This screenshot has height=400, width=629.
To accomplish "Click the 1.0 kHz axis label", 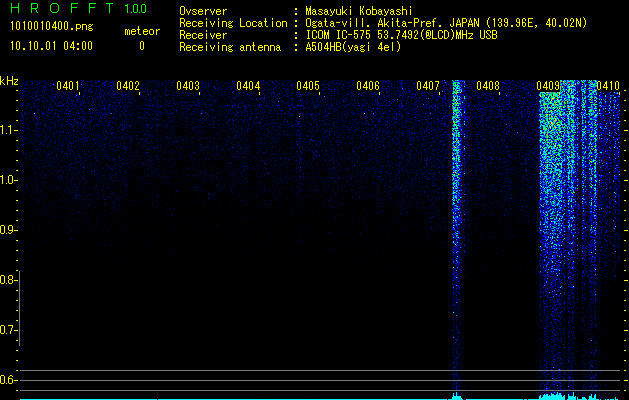I will [x=8, y=180].
